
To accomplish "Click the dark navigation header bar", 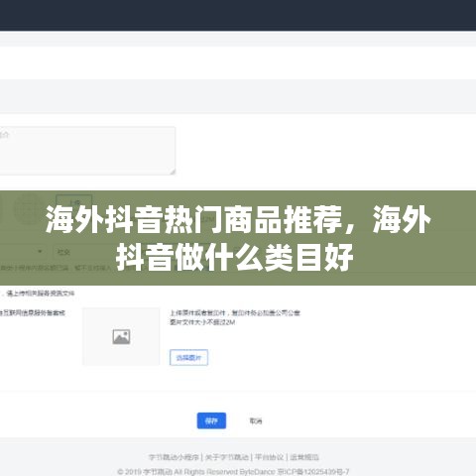I will pyautogui.click(x=238, y=15).
